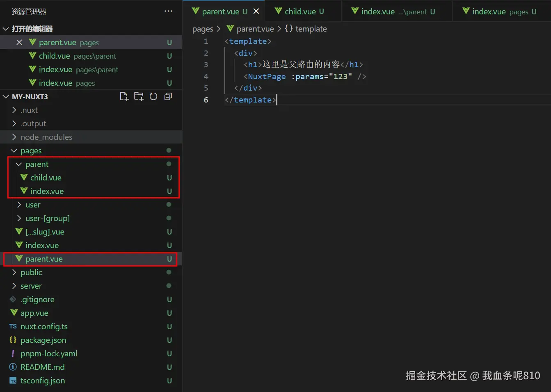
Task: Click the New File icon in MY-NUXT3 header
Action: point(124,96)
